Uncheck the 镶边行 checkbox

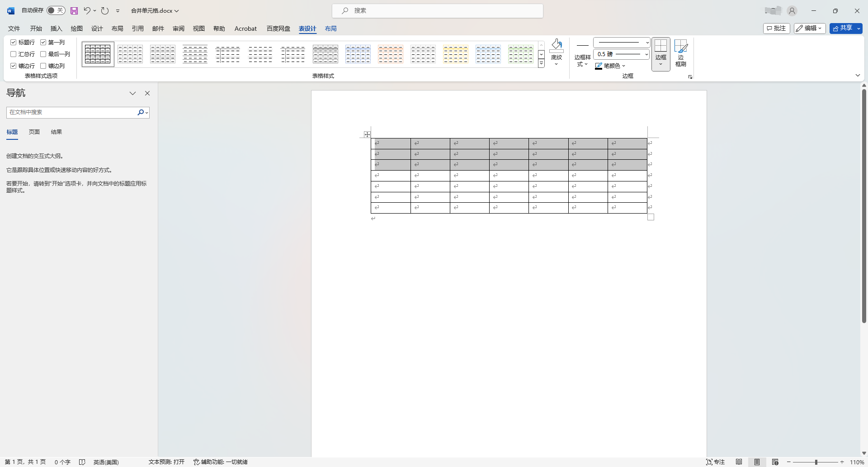pyautogui.click(x=14, y=66)
